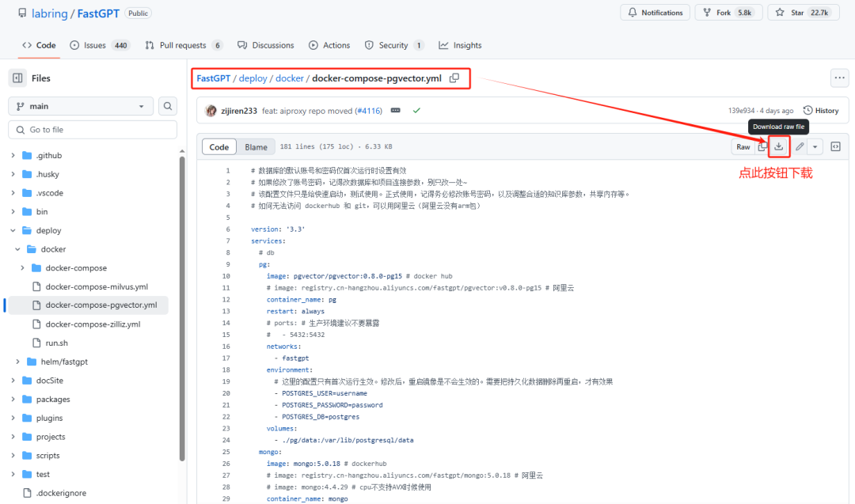Click zijiren233's avatar image

click(211, 111)
